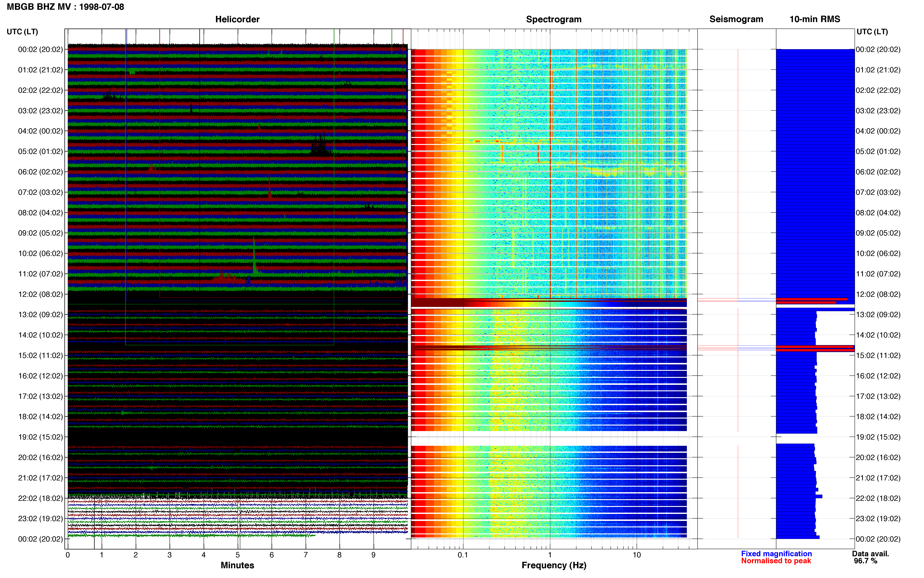Click the '10' tick on Frequency axis
924x578 pixels.
coord(637,555)
